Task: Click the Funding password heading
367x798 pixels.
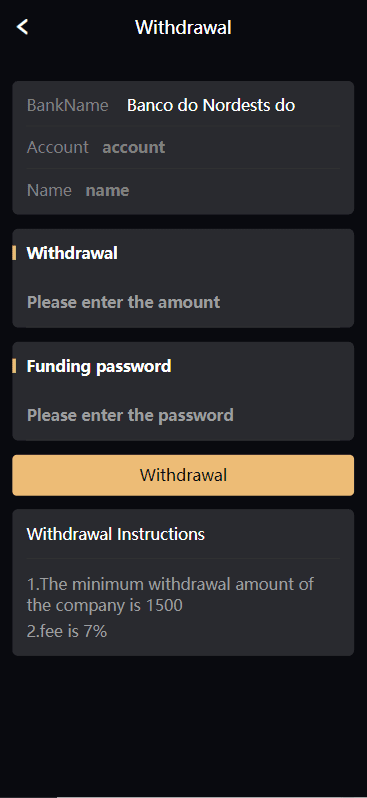Action: tap(99, 366)
